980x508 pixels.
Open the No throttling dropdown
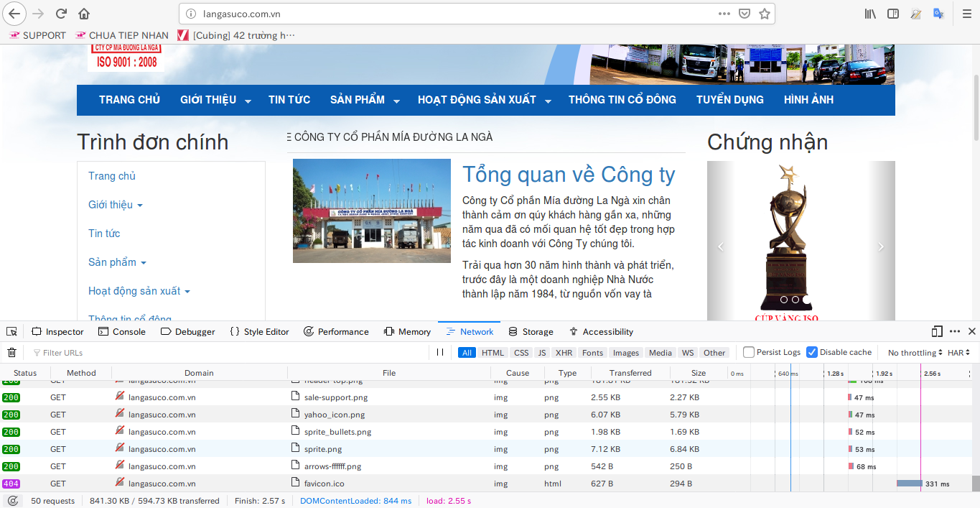tap(915, 353)
